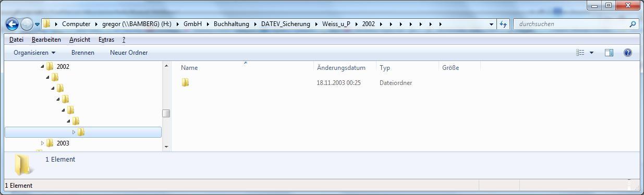The width and height of the screenshot is (644, 195).
Task: Click the tree scrollbar up arrow
Action: tap(166, 66)
